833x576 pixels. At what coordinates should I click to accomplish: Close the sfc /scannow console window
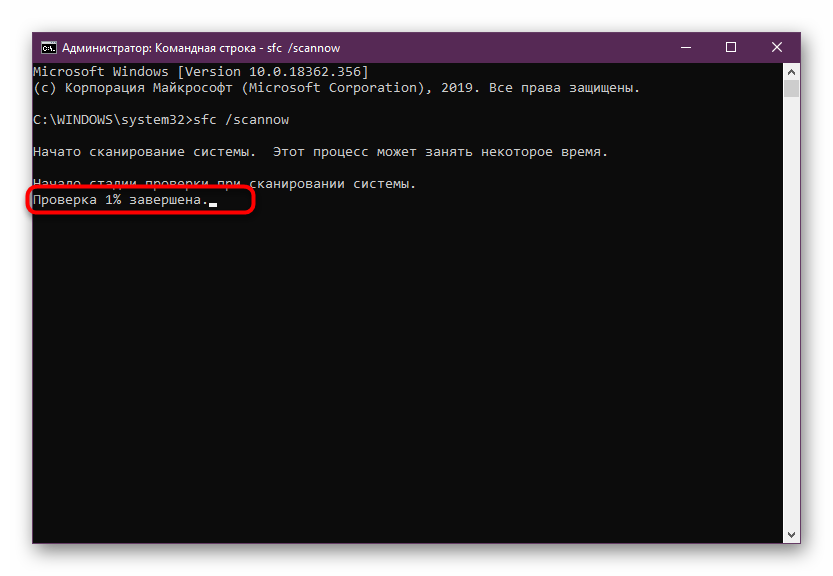click(777, 47)
